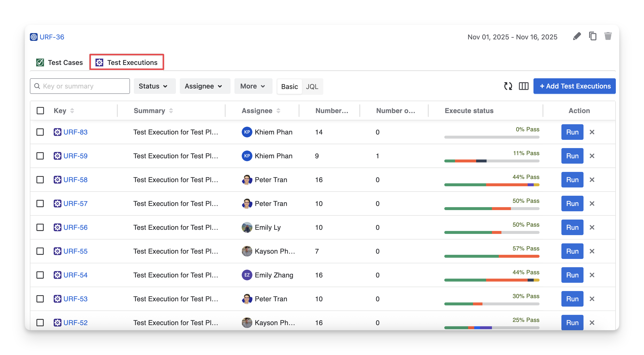Toggle the select-all header checkbox
The width and height of the screenshot is (644, 355).
tap(40, 111)
